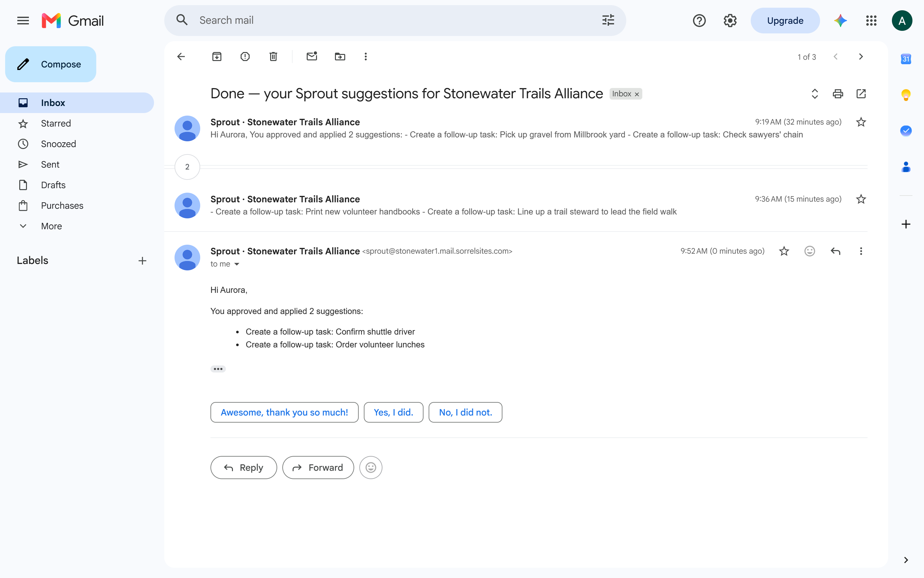924x578 pixels.
Task: Print all messages via printer icon
Action: [x=838, y=94]
